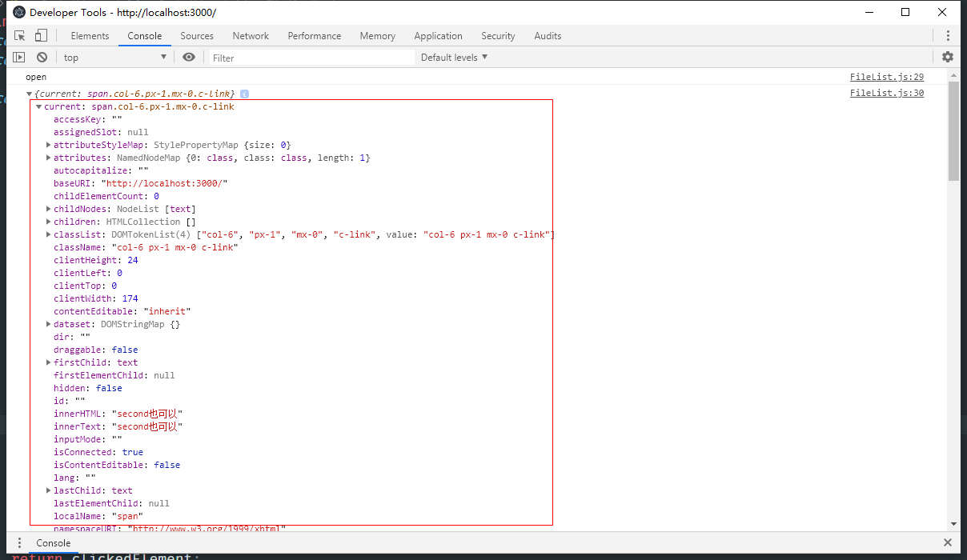Click the localName "span" value
The width and height of the screenshot is (967, 560).
click(x=127, y=516)
